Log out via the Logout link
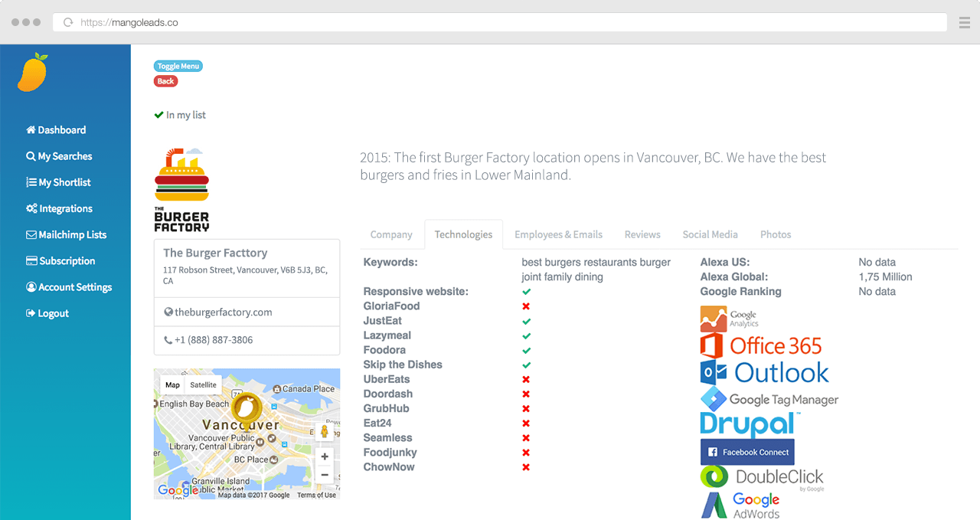980x520 pixels. pyautogui.click(x=47, y=313)
